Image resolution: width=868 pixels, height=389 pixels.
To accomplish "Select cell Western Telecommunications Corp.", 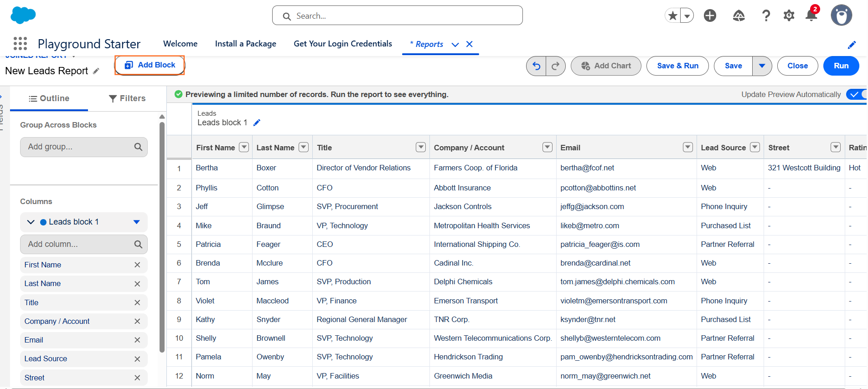I will pos(493,338).
